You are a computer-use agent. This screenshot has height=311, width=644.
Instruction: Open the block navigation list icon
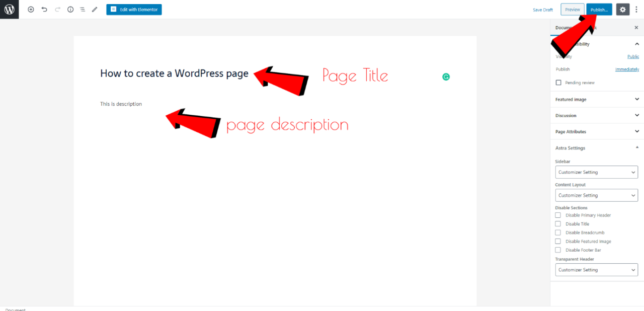click(83, 9)
